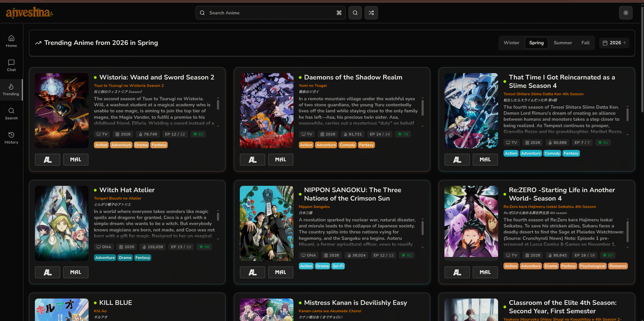Open Wistoria: Wand and Sword Season 2 title

157,77
